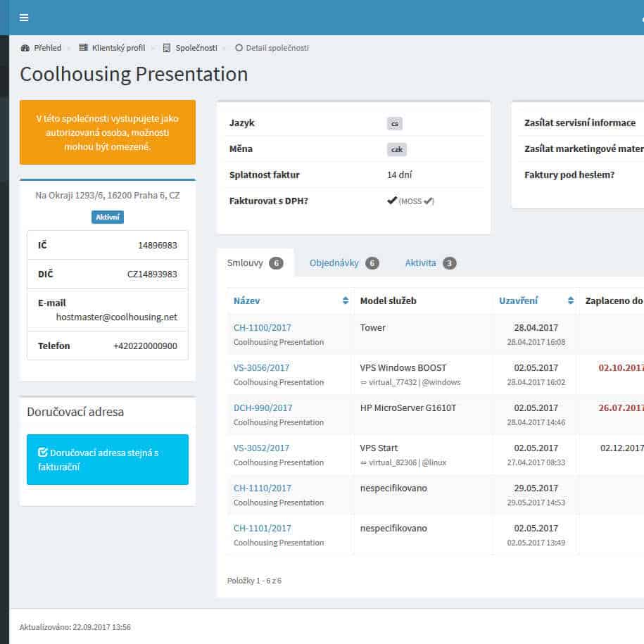
Task: Click the paid-until date 02.12.2017
Action: [x=622, y=448]
